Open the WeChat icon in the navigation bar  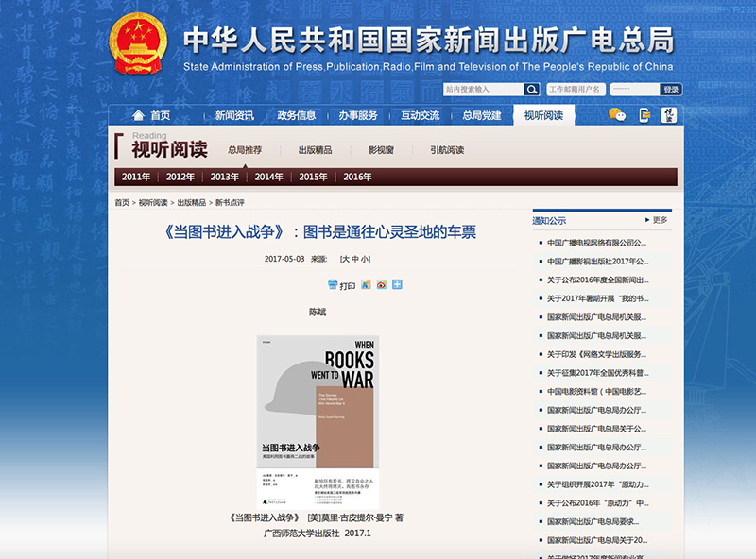[x=617, y=115]
